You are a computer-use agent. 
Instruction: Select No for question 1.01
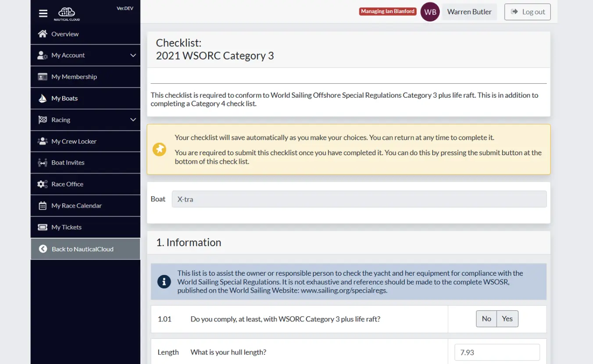click(486, 318)
